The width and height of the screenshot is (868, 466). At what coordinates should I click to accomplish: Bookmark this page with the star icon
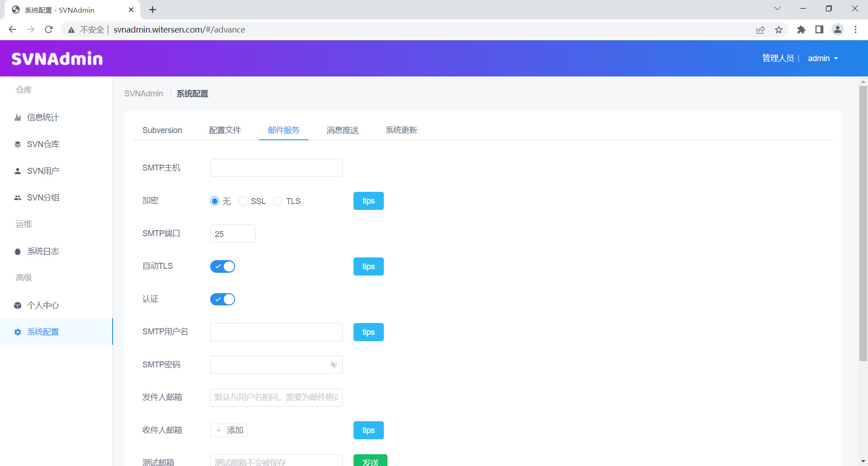click(778, 29)
